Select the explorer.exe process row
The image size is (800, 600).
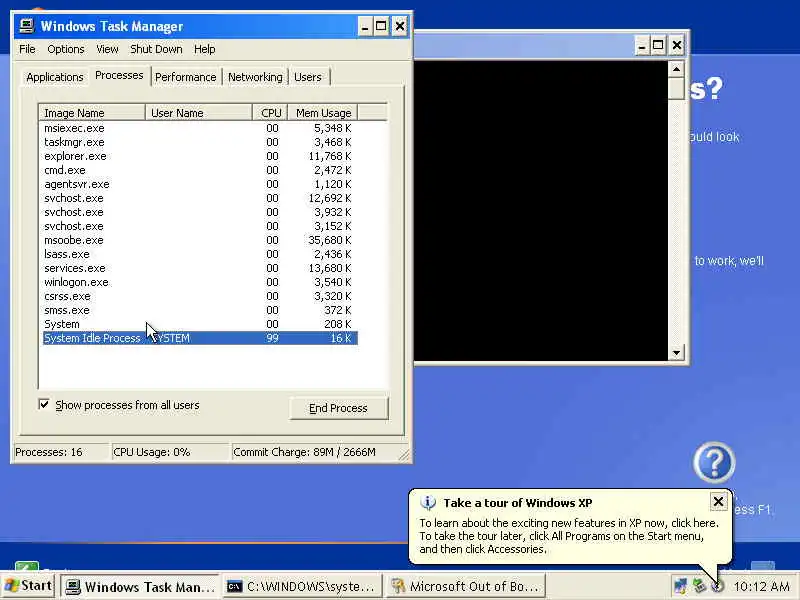(x=200, y=156)
